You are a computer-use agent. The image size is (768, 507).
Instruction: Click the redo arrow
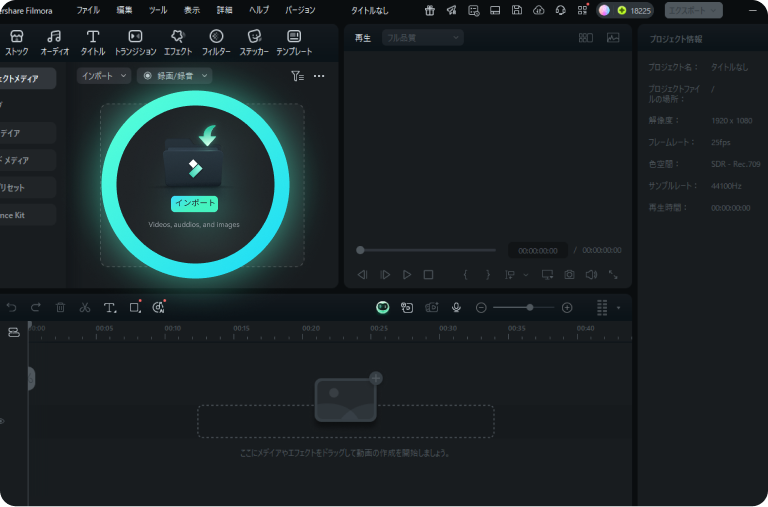pyautogui.click(x=36, y=308)
